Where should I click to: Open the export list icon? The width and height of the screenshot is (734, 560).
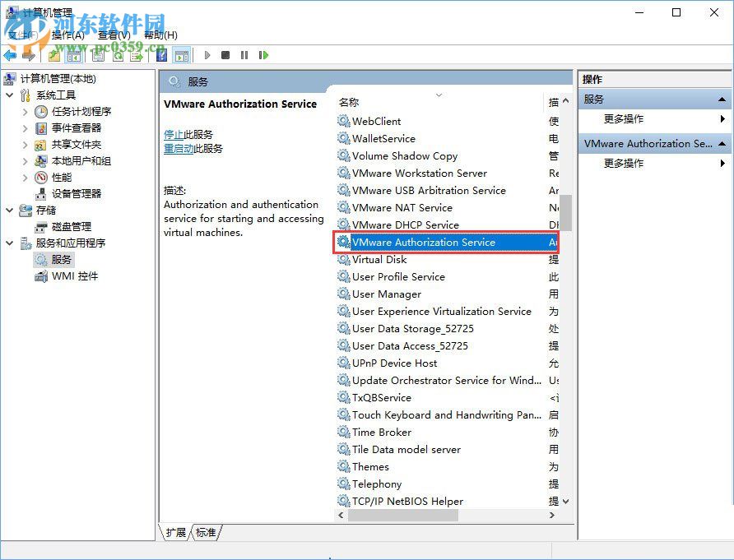(x=136, y=55)
